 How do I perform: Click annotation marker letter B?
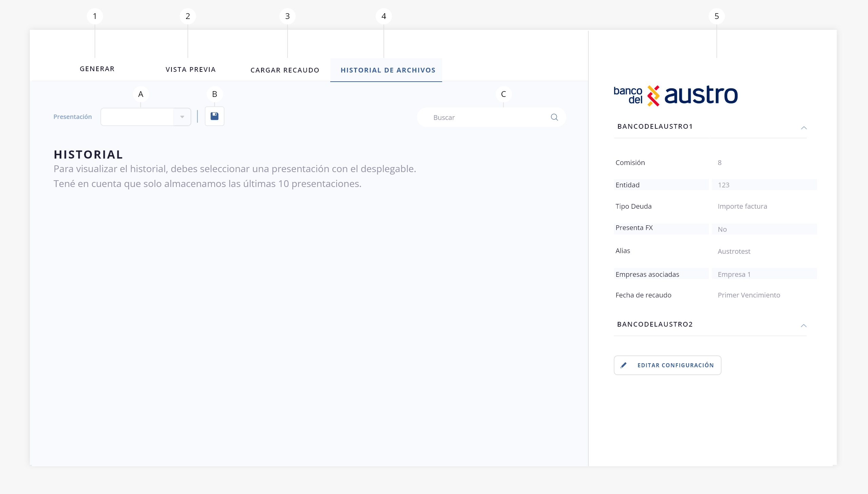(214, 94)
